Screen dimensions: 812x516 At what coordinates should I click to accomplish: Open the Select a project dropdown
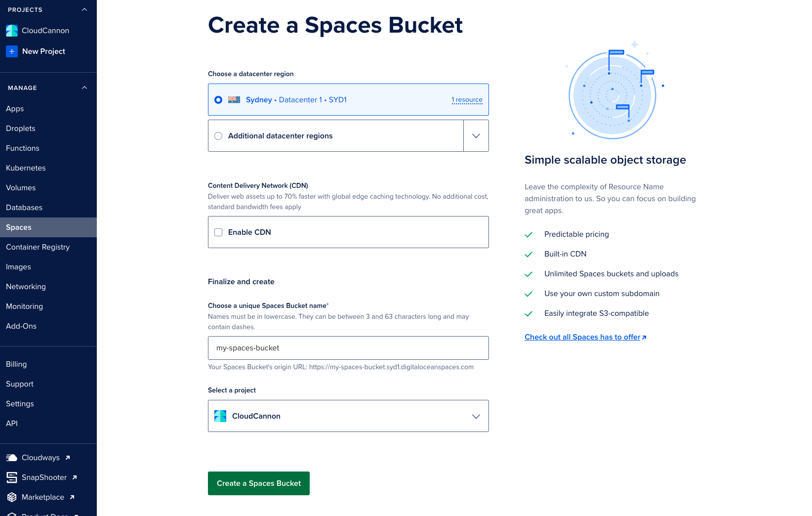pos(476,416)
